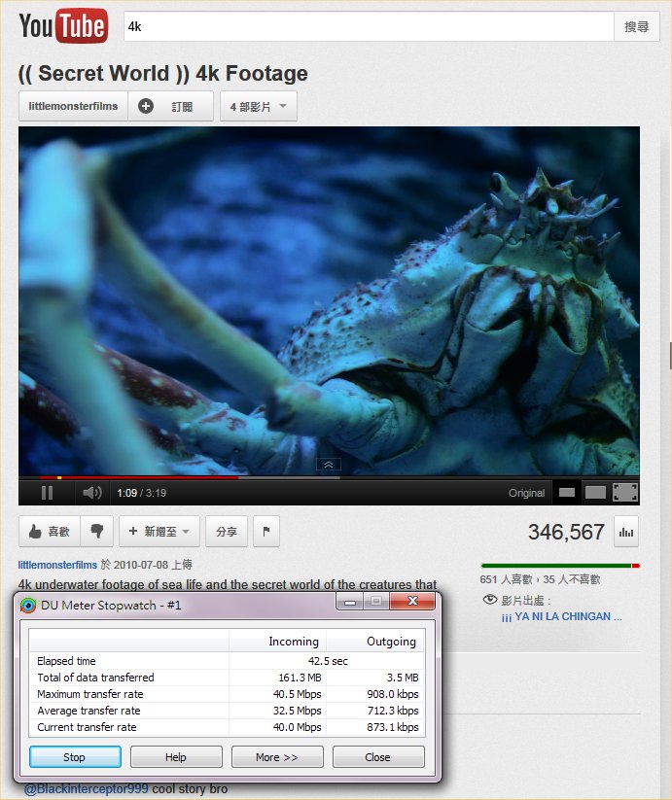This screenshot has height=800, width=672.
Task: Click the 搜尋 search button
Action: pyautogui.click(x=637, y=26)
